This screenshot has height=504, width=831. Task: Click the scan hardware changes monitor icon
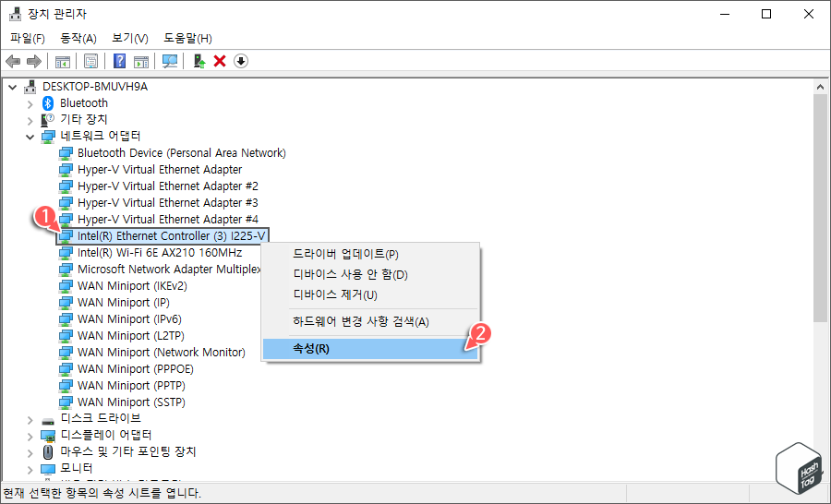(x=170, y=62)
